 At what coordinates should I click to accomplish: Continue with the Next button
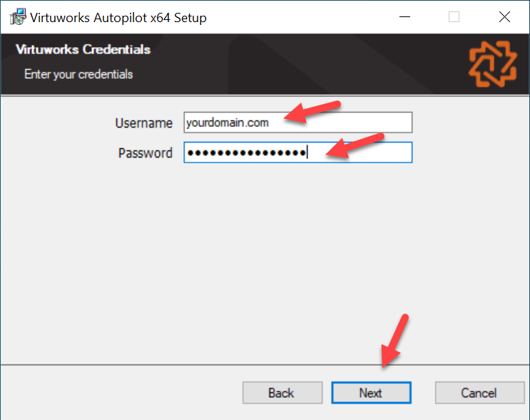371,393
